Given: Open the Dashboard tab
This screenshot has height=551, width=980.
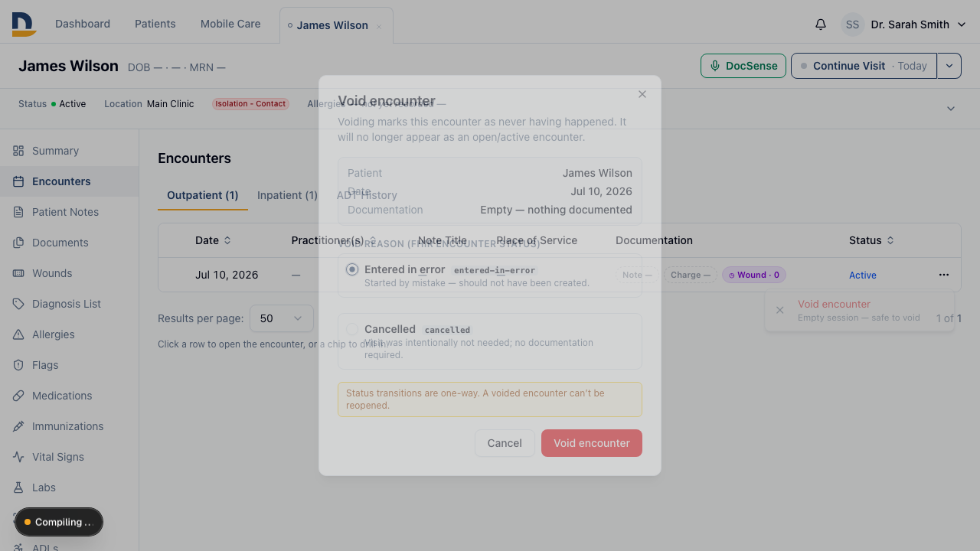Looking at the screenshot, I should (83, 24).
